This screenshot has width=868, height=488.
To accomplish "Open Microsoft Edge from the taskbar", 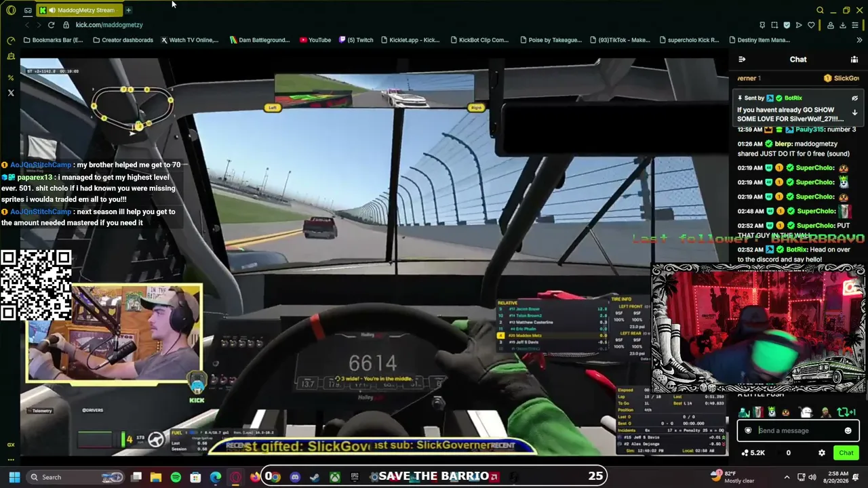I will (x=216, y=477).
